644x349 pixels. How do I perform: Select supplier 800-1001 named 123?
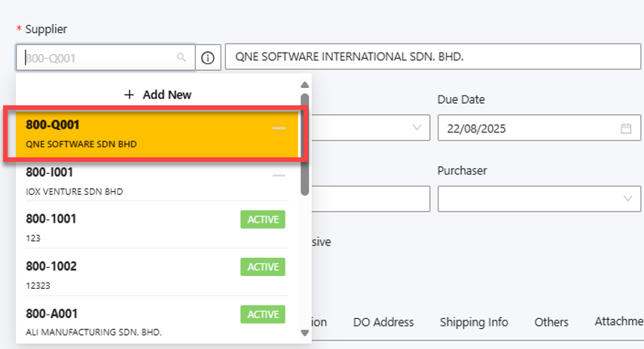tap(157, 228)
